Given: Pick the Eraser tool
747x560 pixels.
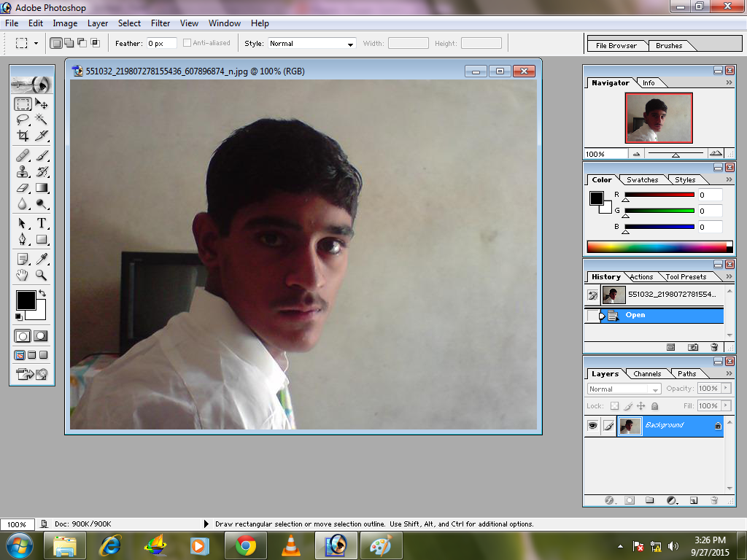Looking at the screenshot, I should [23, 188].
